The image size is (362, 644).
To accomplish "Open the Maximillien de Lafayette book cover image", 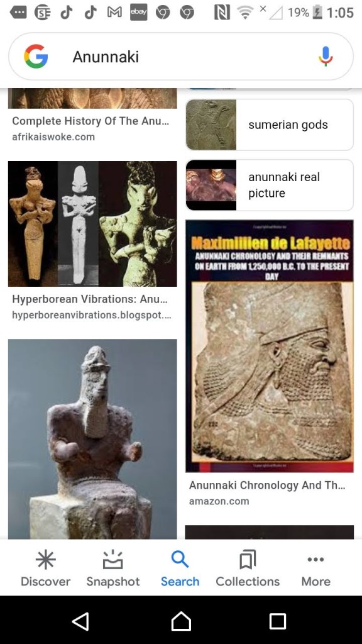I will [269, 347].
